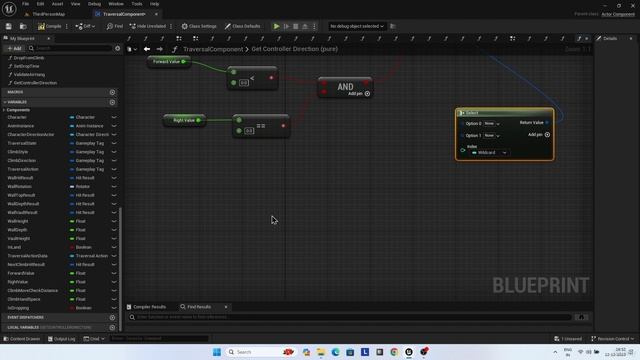
Task: Select the SetDropTime function
Action: tap(27, 66)
